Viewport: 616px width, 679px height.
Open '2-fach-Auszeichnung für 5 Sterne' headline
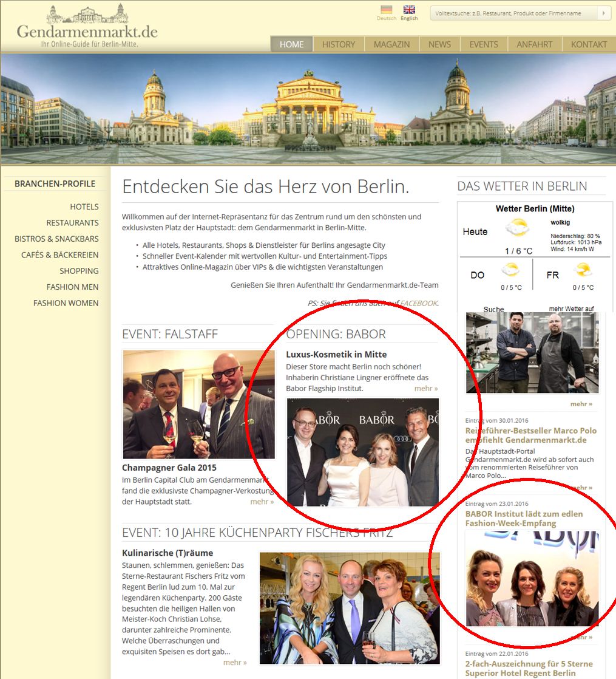point(529,668)
